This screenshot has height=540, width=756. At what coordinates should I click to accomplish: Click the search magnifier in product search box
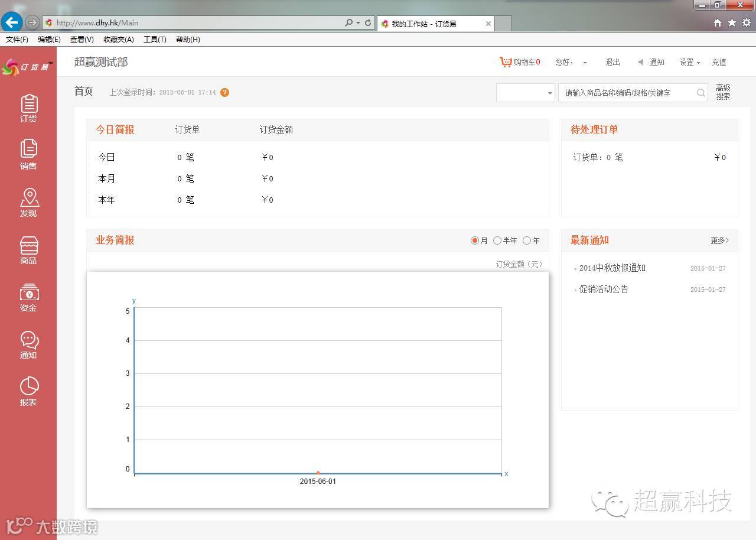click(700, 93)
